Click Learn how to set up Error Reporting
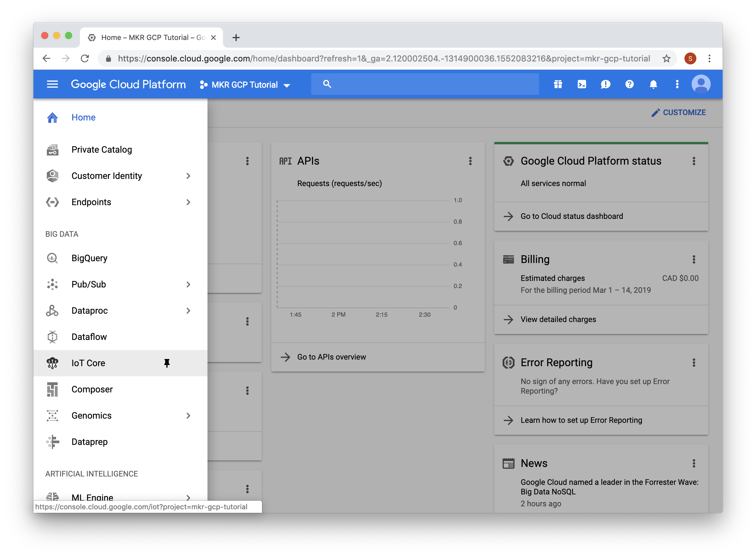This screenshot has height=557, width=756. (x=581, y=420)
